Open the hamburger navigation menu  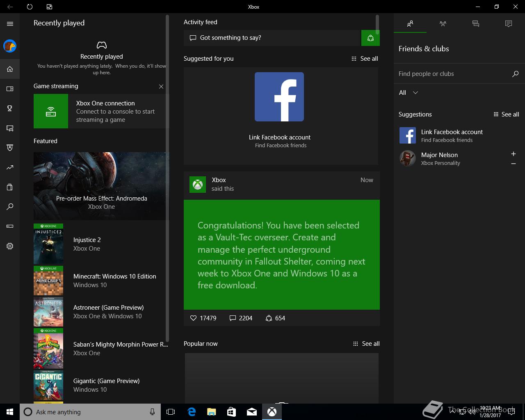10,24
